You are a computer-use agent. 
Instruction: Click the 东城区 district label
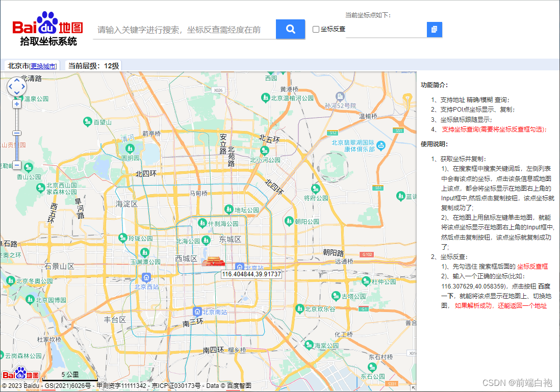point(230,239)
